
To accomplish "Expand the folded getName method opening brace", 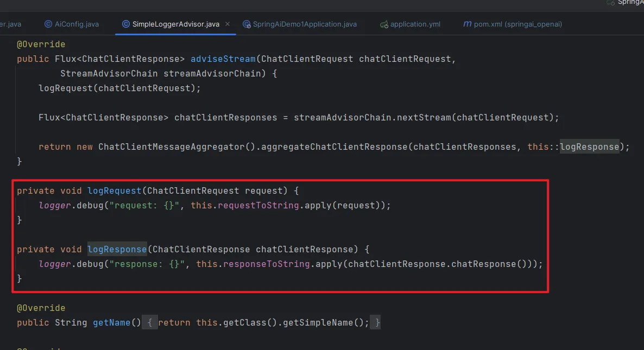I will (x=149, y=323).
